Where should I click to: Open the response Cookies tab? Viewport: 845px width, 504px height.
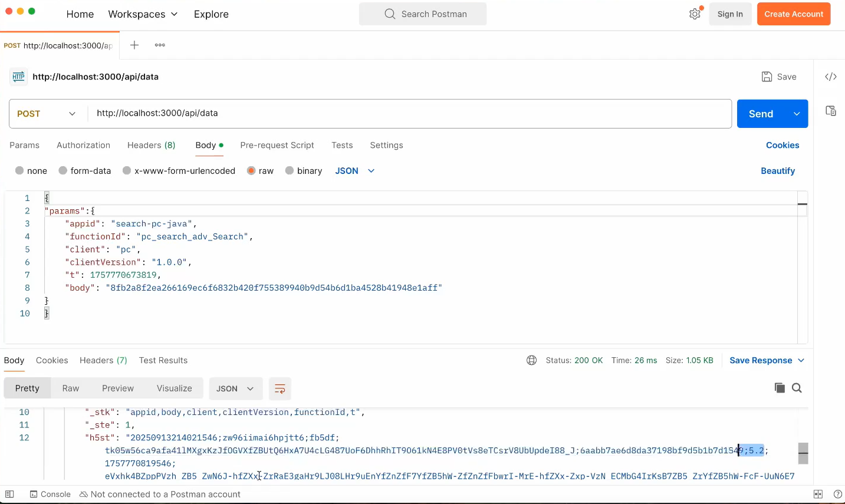pyautogui.click(x=52, y=360)
